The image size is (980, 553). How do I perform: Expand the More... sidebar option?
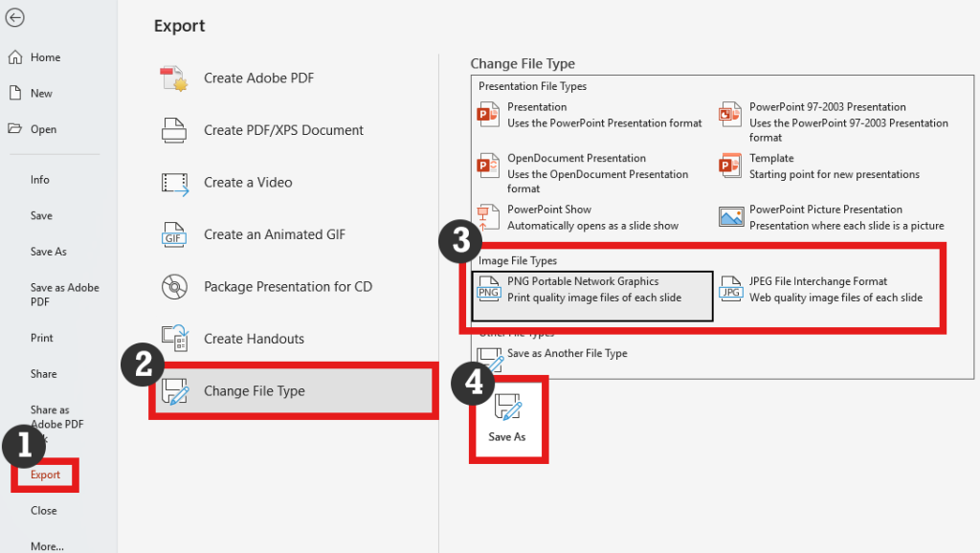click(x=47, y=546)
